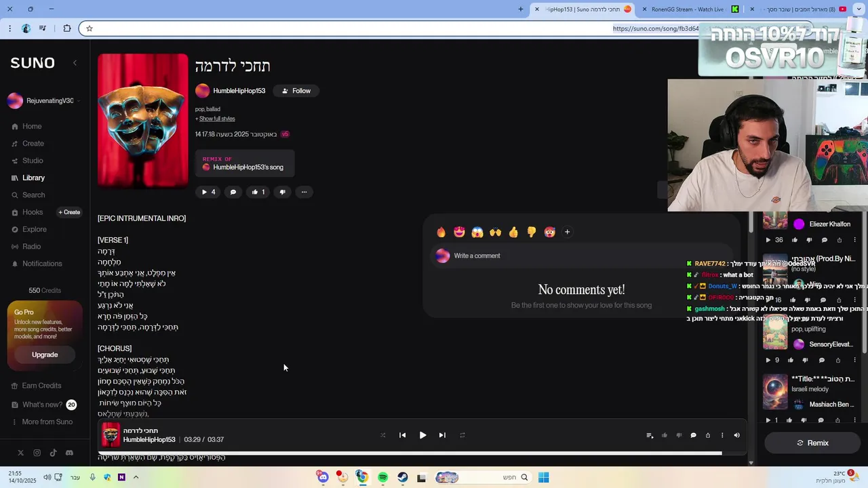Skip to the previous track
The height and width of the screenshot is (488, 868).
pos(402,435)
